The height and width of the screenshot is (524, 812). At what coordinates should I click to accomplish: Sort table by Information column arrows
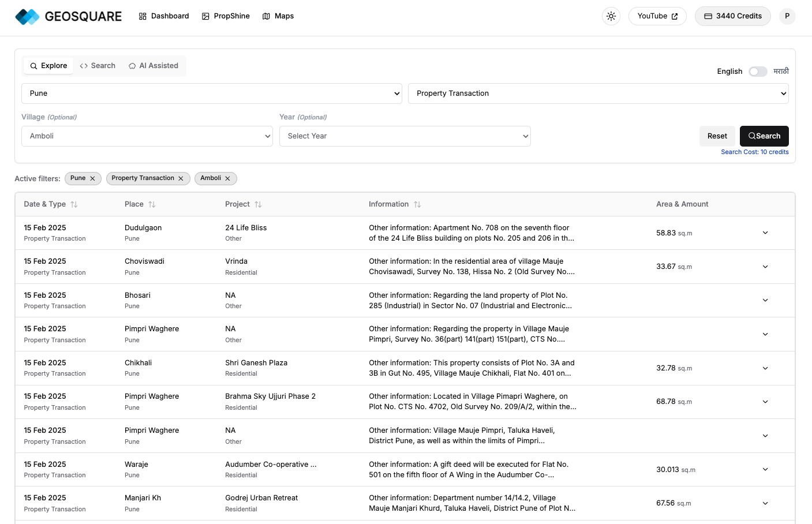[417, 204]
